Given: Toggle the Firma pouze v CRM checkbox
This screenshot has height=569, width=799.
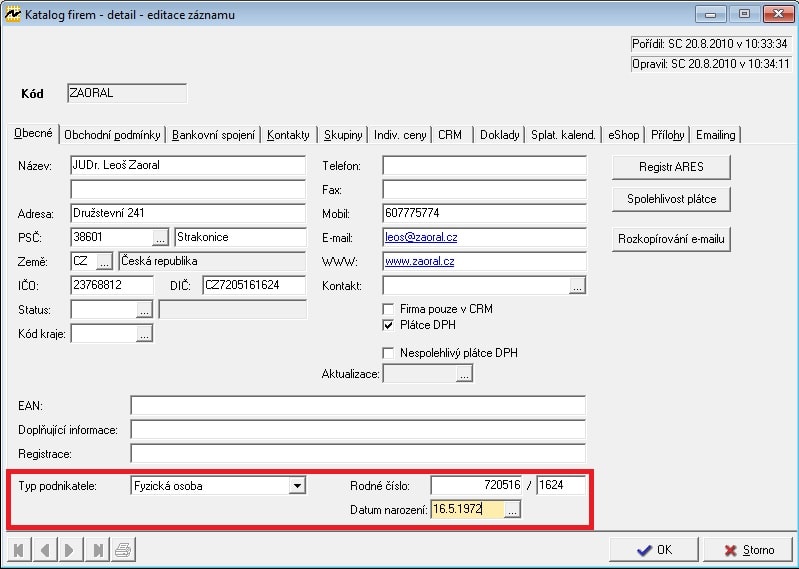Looking at the screenshot, I should [388, 309].
